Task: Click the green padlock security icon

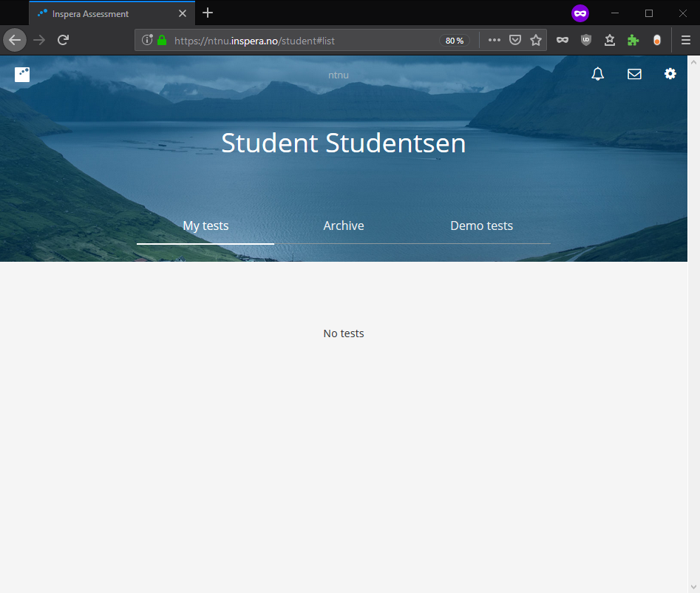Action: 162,40
